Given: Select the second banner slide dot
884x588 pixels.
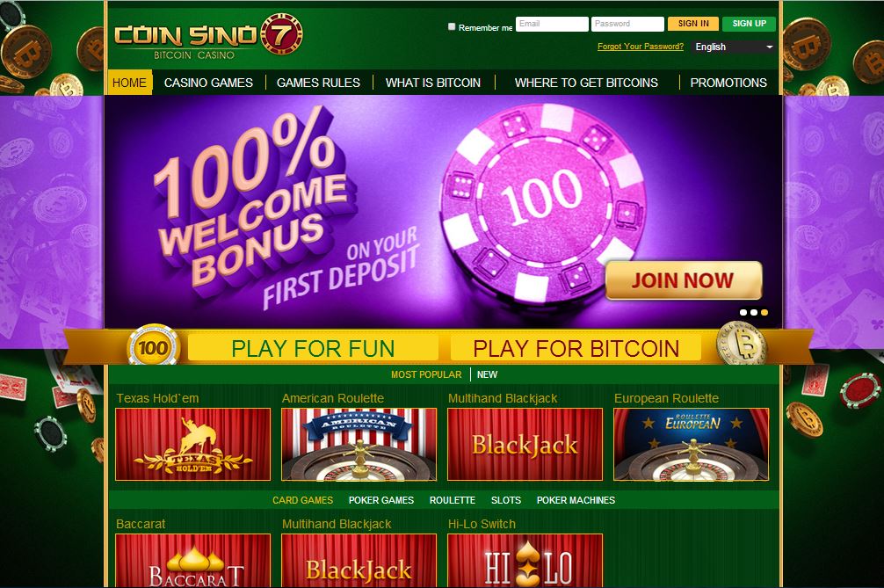Looking at the screenshot, I should (754, 312).
